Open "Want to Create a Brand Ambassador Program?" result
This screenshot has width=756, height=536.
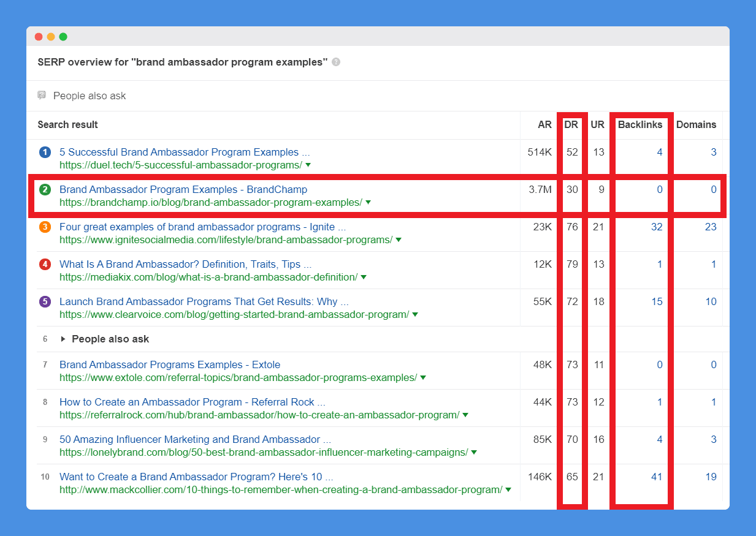point(197,477)
